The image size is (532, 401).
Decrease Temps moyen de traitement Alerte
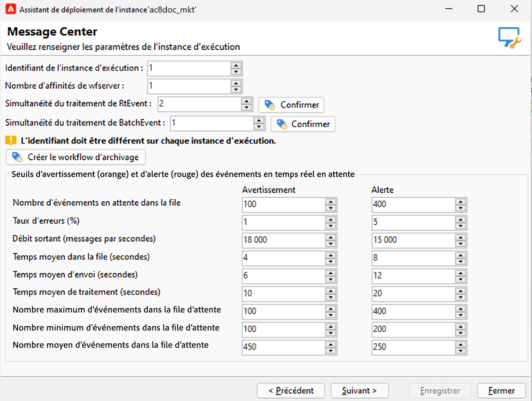click(461, 297)
